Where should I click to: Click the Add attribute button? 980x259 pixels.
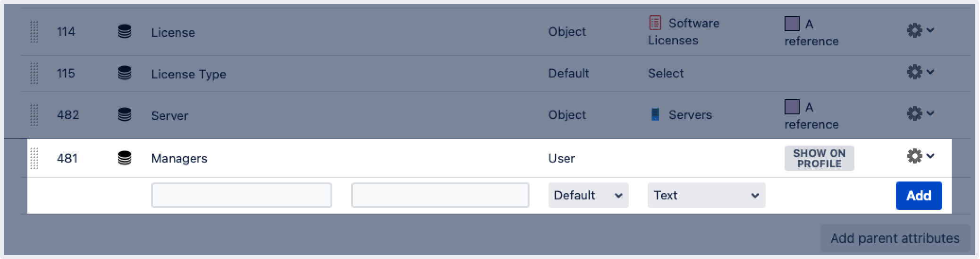coord(919,196)
